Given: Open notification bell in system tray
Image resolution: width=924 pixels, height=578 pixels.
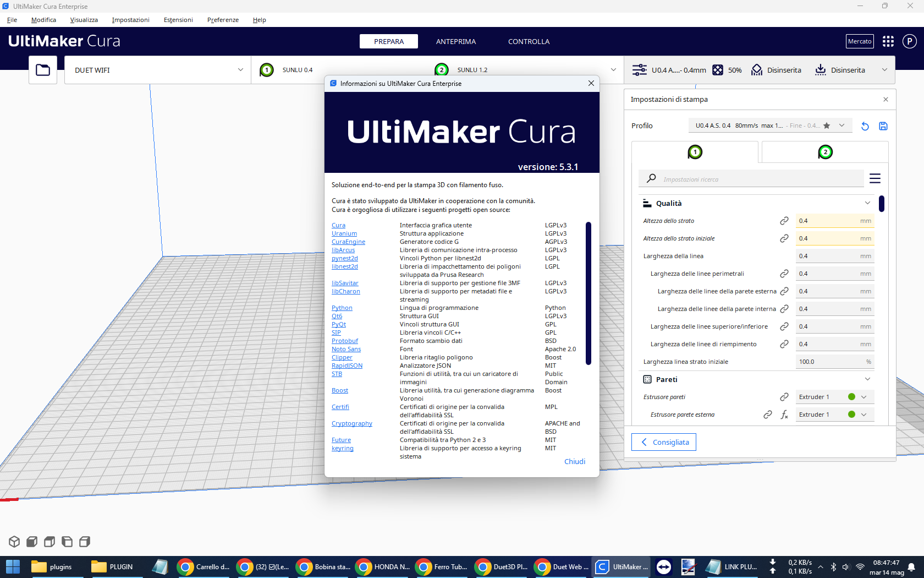Looking at the screenshot, I should 911,567.
